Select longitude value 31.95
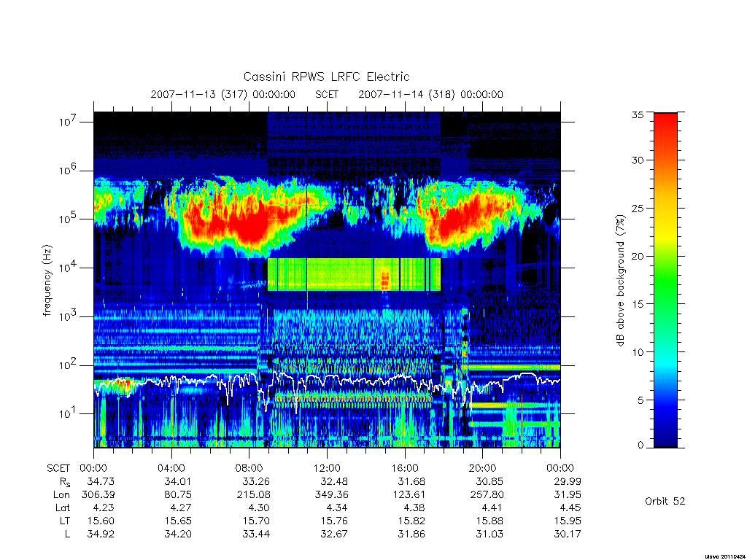 568,494
